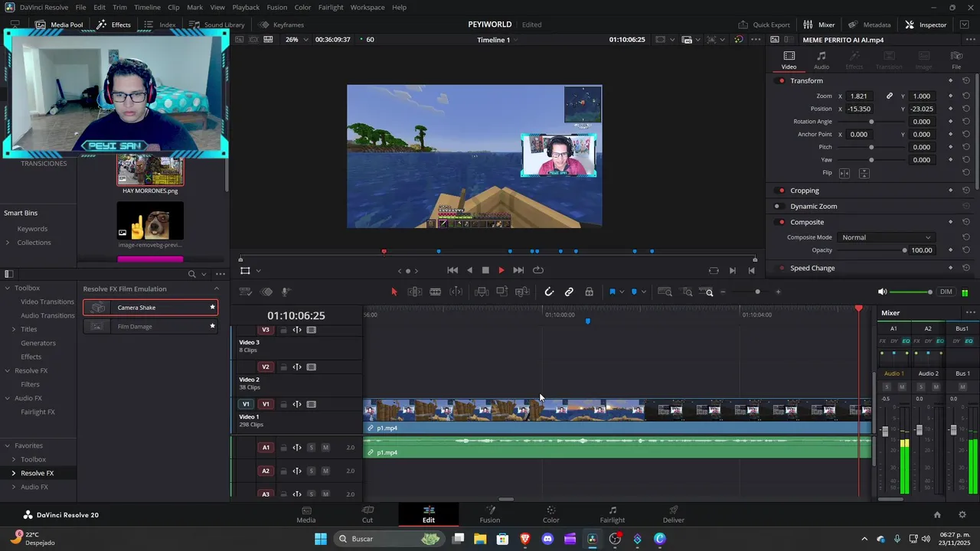Screen dimensions: 980x551
Task: Solo audio track A1
Action: [311, 448]
